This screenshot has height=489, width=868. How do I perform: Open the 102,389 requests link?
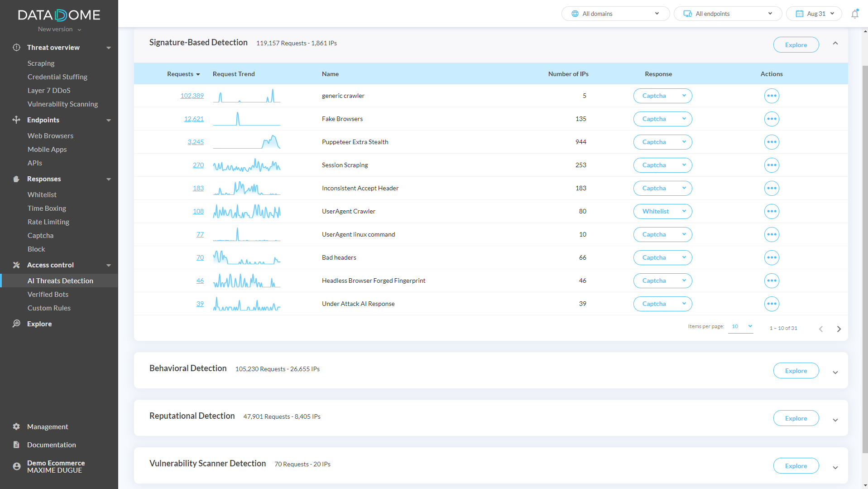point(192,96)
